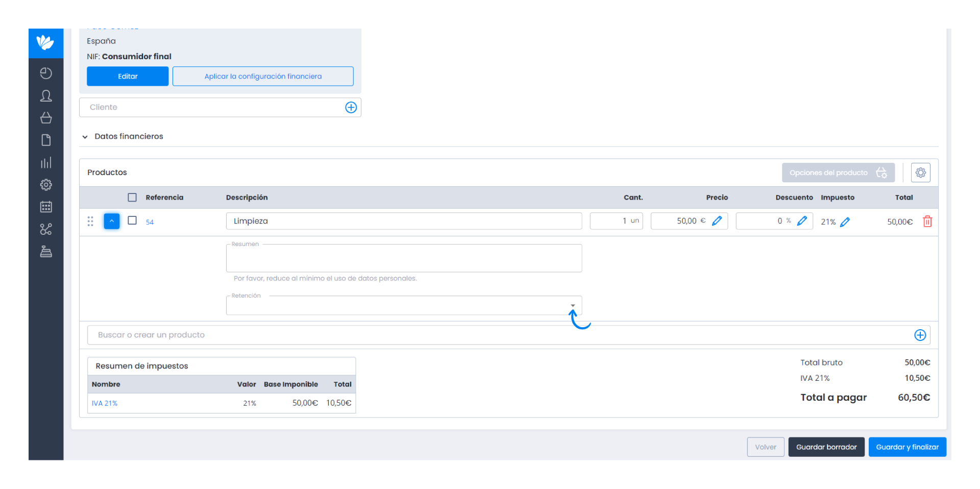The image size is (980, 489).
Task: Grab the drag handle of Limpieza row
Action: tap(90, 222)
